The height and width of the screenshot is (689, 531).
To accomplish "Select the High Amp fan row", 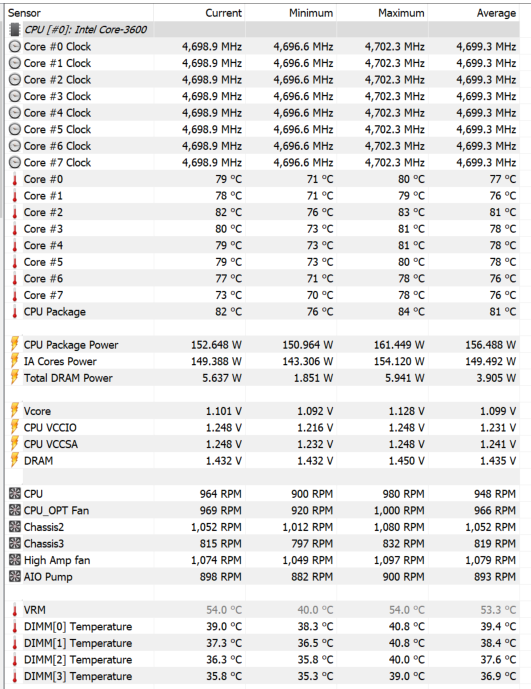I will pyautogui.click(x=263, y=561).
